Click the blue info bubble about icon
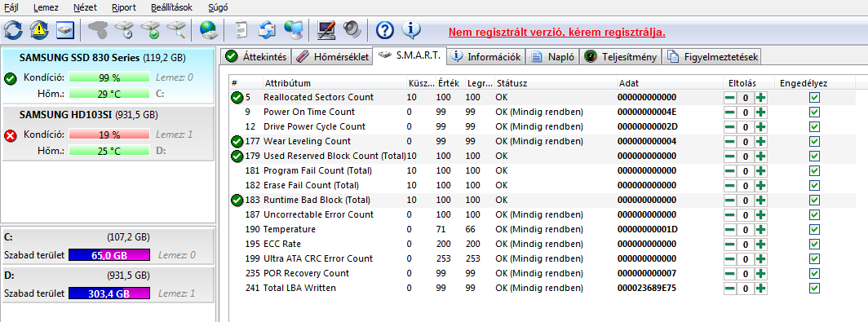868x322 pixels. point(411,29)
